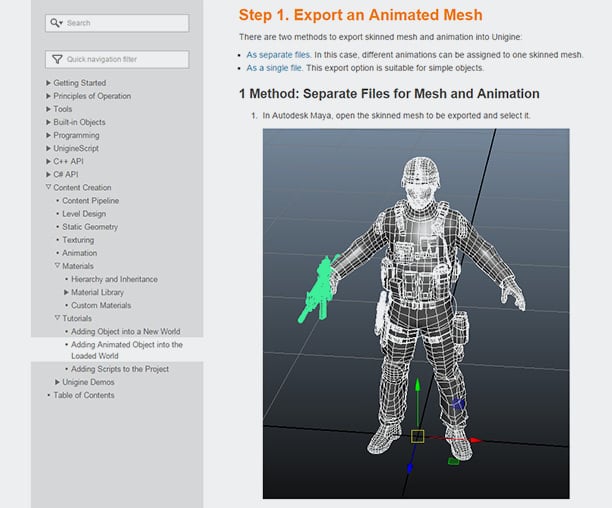
Task: Open the Content Pipeline page
Action: 91,201
